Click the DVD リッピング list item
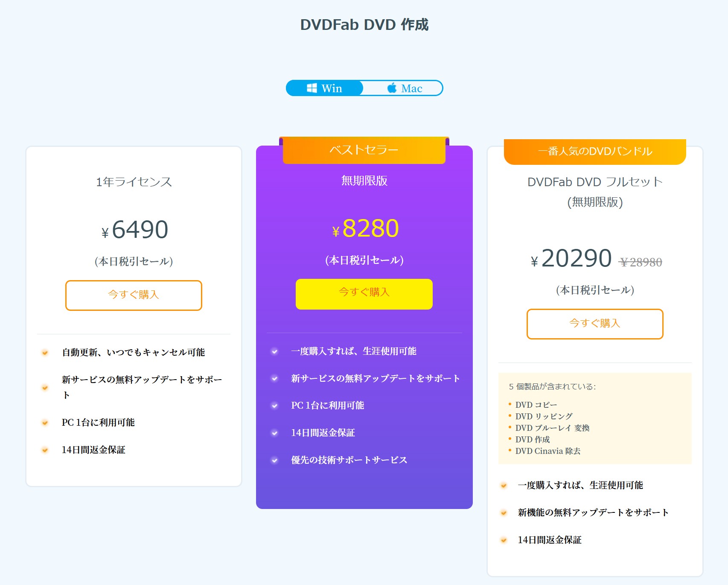The width and height of the screenshot is (728, 585). [x=544, y=416]
